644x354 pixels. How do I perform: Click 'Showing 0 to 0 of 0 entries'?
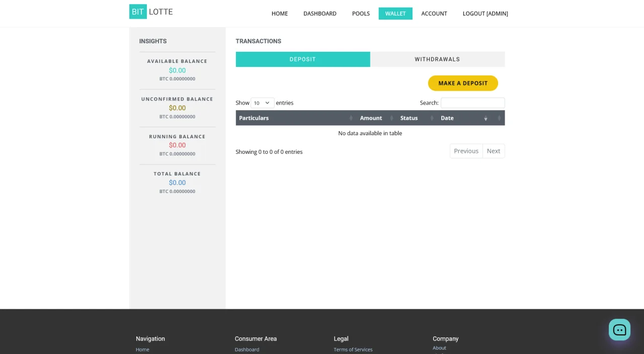coord(269,152)
